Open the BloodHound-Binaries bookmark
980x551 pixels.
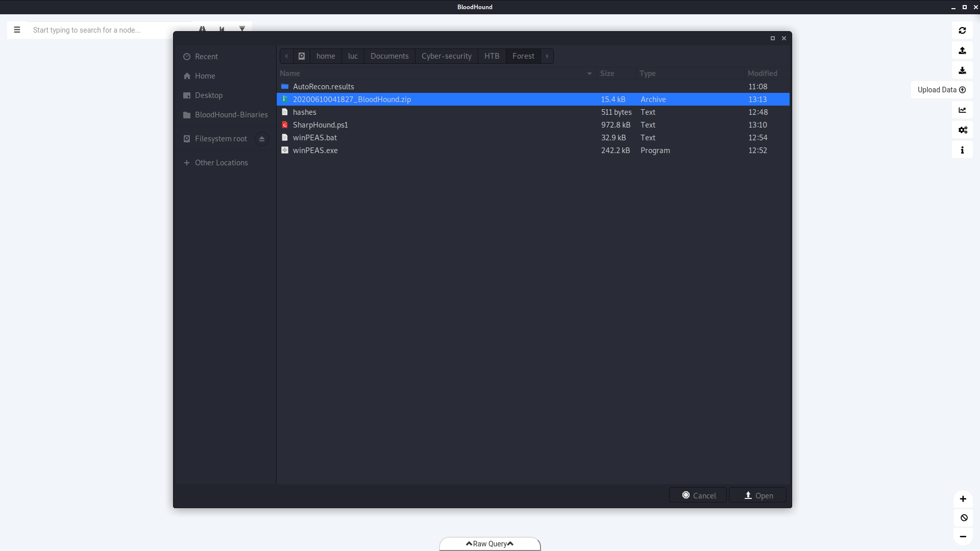225,115
